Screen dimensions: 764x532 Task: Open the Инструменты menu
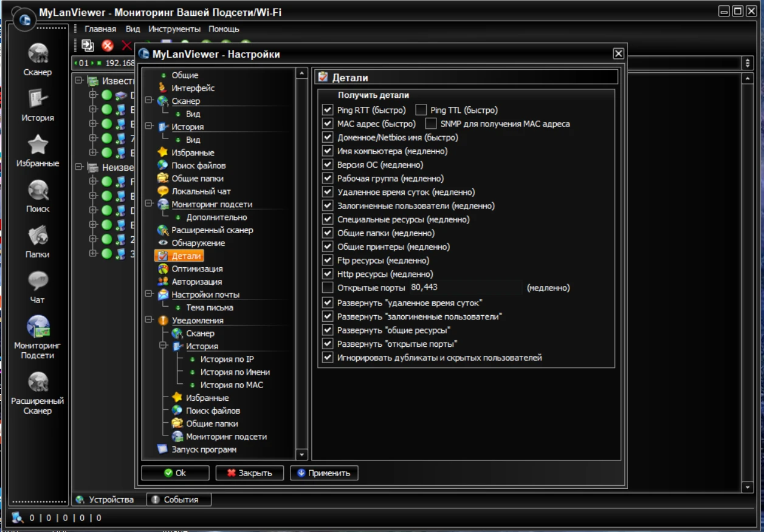coord(174,29)
